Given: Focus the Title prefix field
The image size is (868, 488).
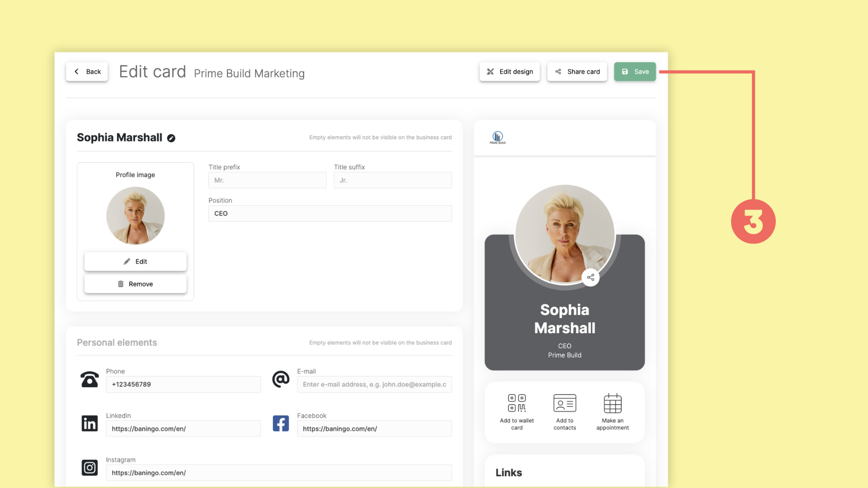Looking at the screenshot, I should pos(267,180).
